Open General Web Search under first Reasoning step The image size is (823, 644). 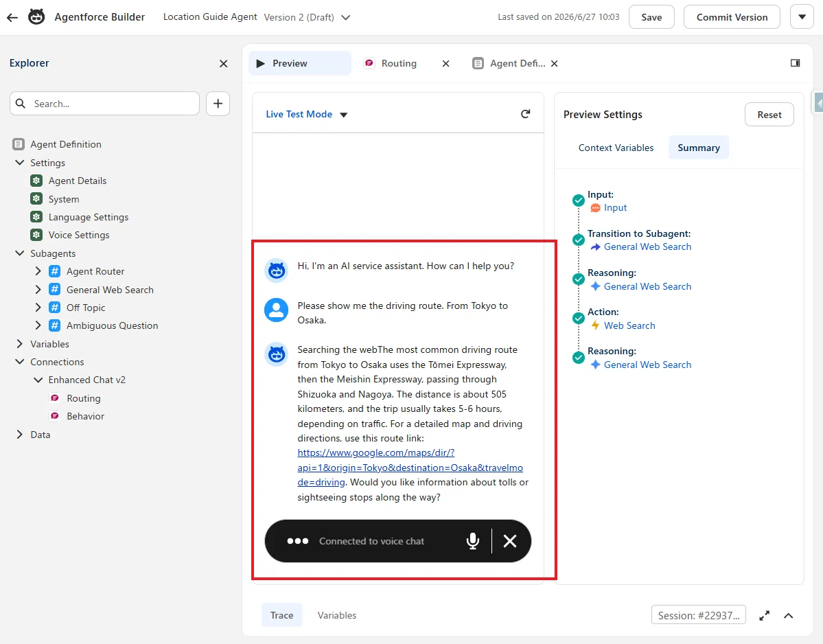[647, 286]
